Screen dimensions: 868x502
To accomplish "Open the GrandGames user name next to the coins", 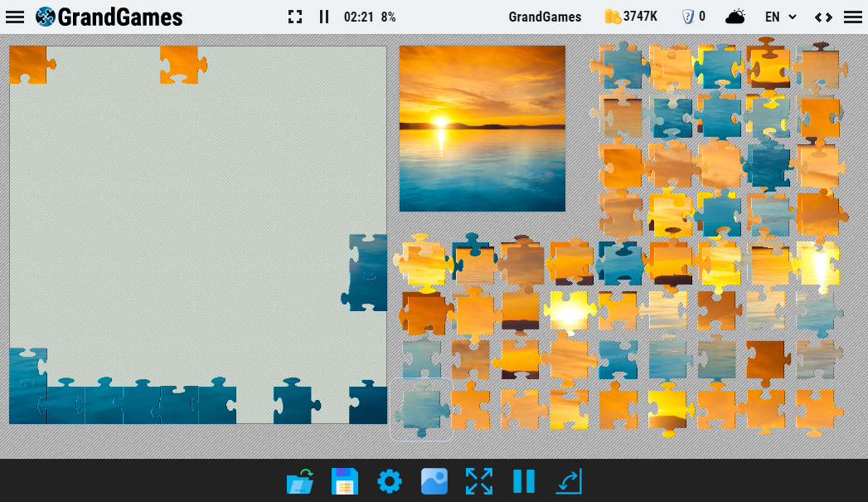I will [x=545, y=17].
